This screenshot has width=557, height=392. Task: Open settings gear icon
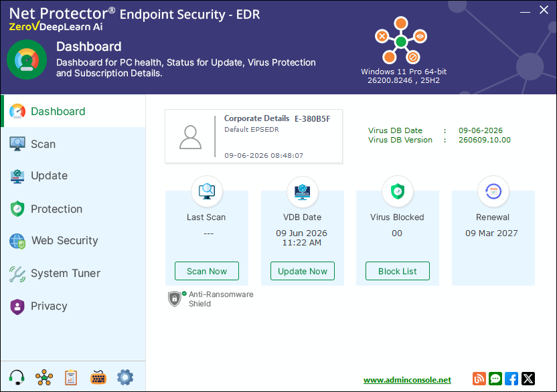125,377
